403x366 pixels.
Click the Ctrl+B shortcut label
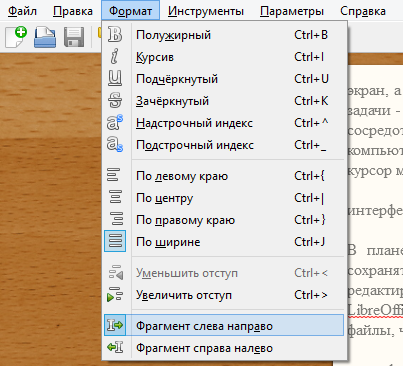coord(311,35)
